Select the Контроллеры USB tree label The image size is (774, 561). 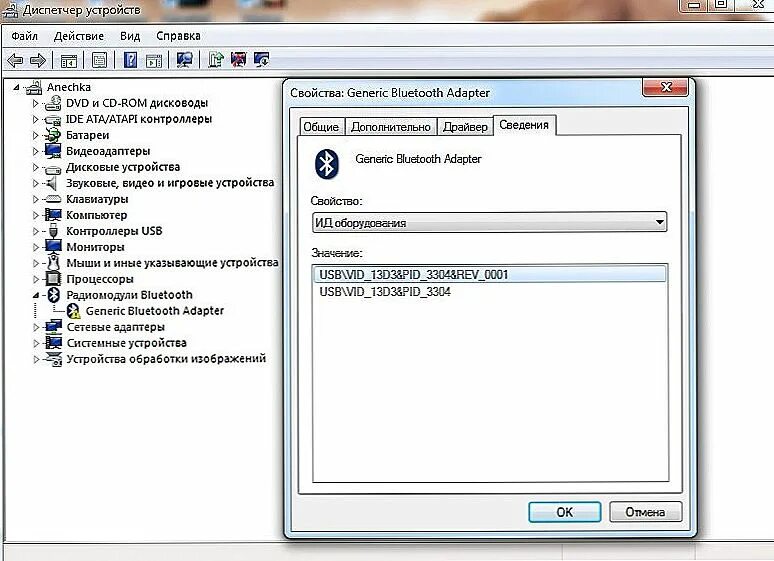114,231
